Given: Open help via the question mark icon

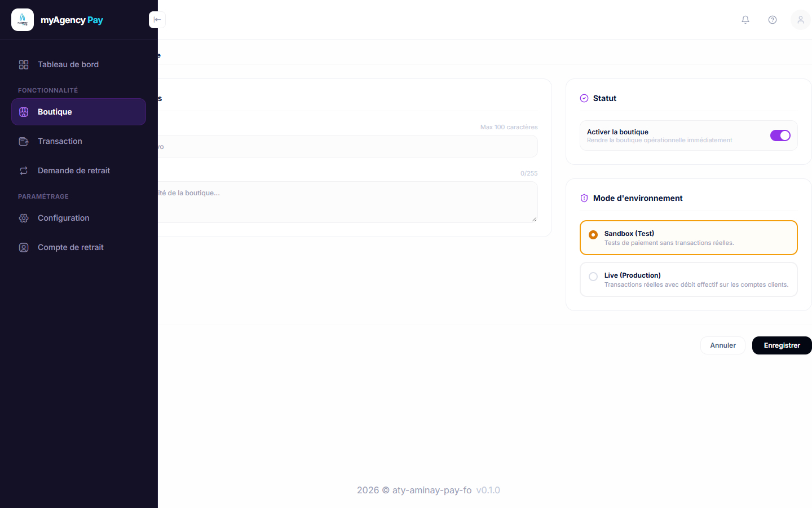Looking at the screenshot, I should pyautogui.click(x=773, y=20).
